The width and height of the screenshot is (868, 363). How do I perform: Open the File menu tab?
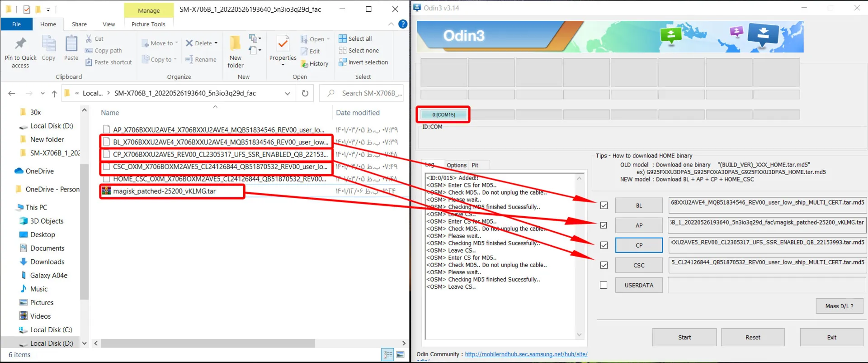(16, 24)
